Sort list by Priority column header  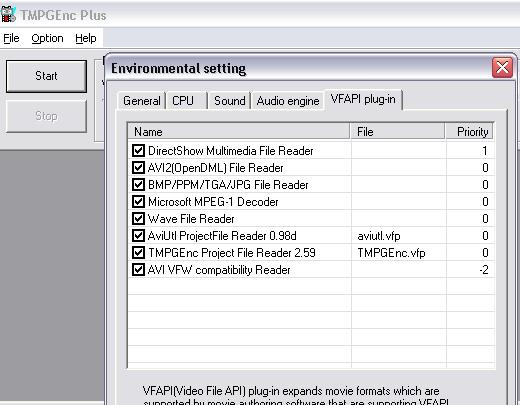[470, 131]
